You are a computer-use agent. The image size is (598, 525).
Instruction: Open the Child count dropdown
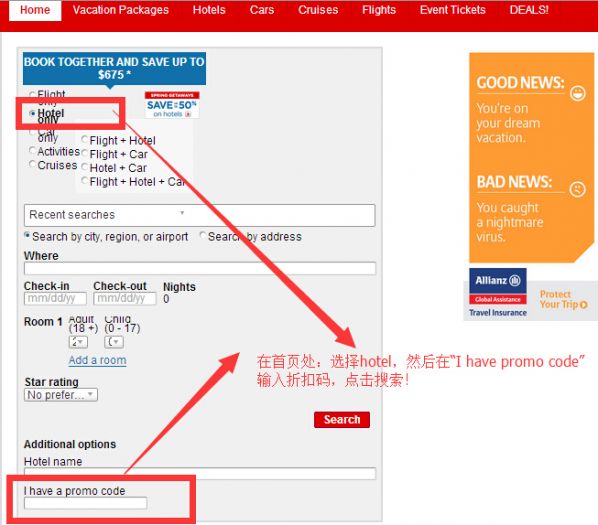[x=114, y=342]
